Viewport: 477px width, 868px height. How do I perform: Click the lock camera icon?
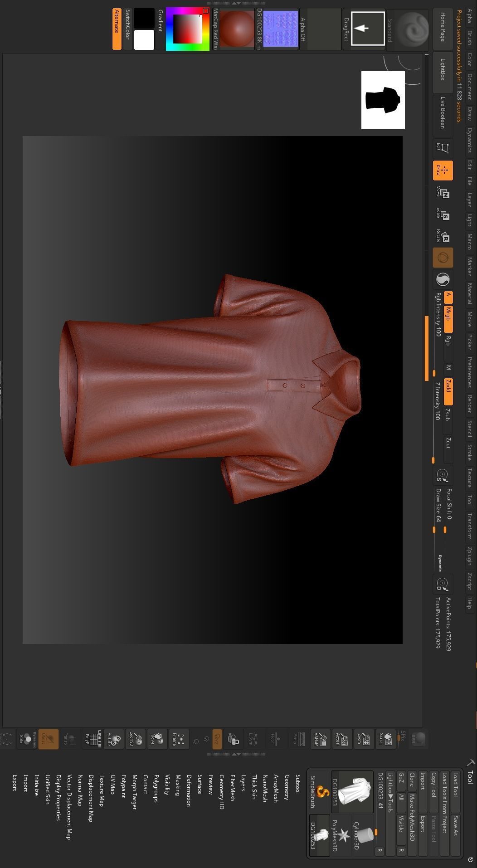click(233, 739)
